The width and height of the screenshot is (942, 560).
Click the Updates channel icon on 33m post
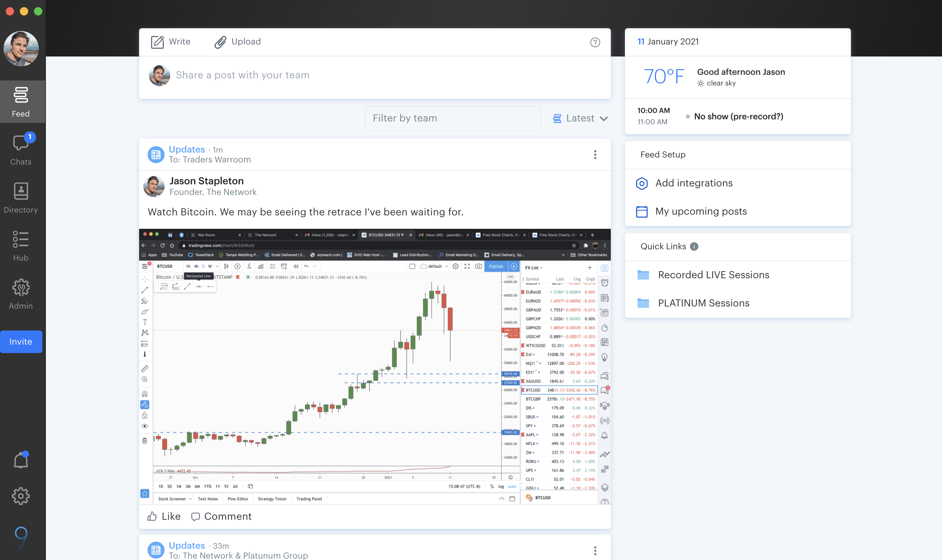pyautogui.click(x=155, y=550)
